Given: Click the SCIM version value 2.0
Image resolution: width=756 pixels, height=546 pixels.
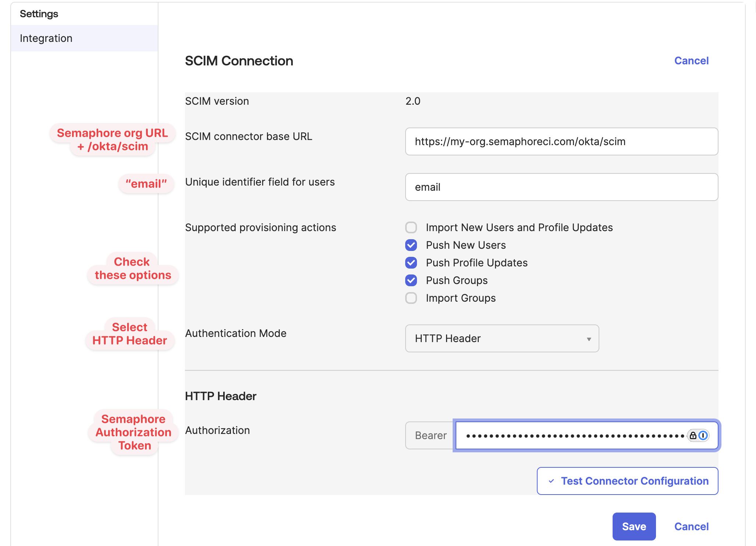Looking at the screenshot, I should (413, 101).
